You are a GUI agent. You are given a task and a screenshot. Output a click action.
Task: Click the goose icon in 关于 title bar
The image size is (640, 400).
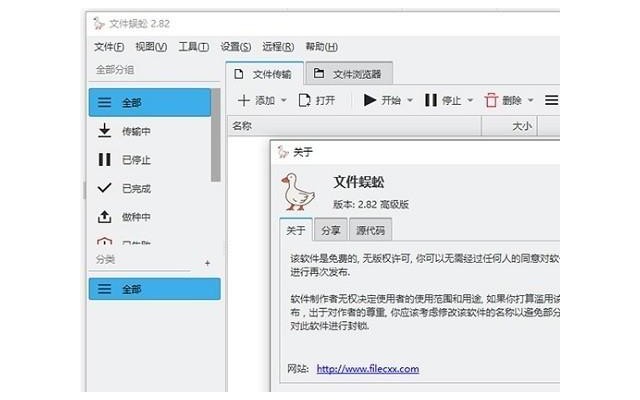pos(283,152)
